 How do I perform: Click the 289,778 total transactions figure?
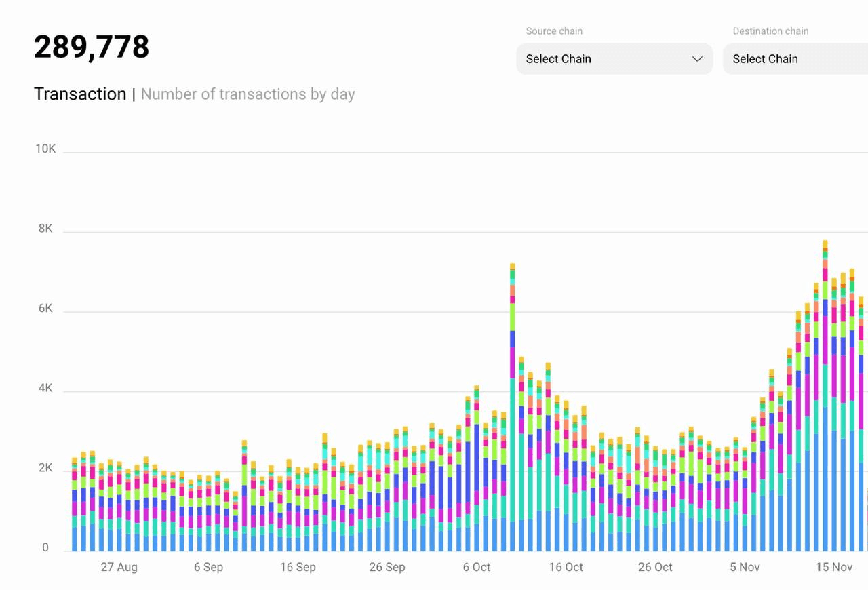pos(92,47)
